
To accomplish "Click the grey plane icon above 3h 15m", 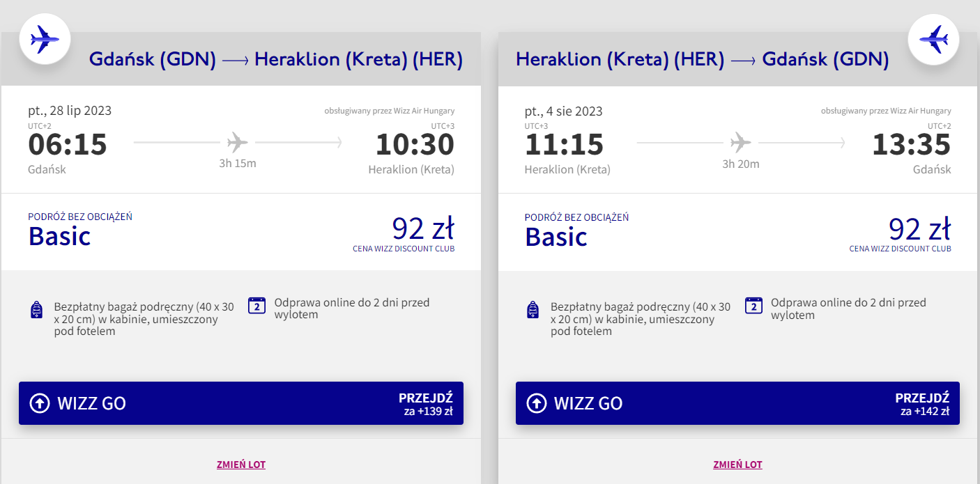I will pos(238,143).
